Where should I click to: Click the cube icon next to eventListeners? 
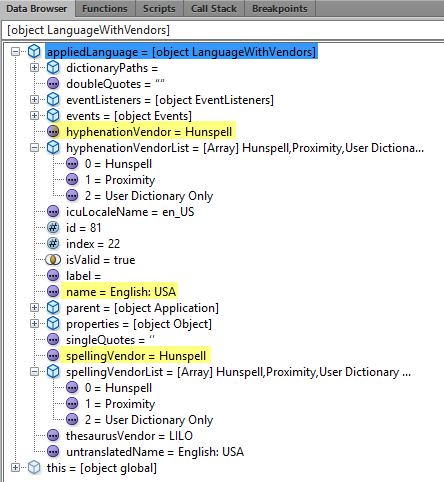[53, 100]
